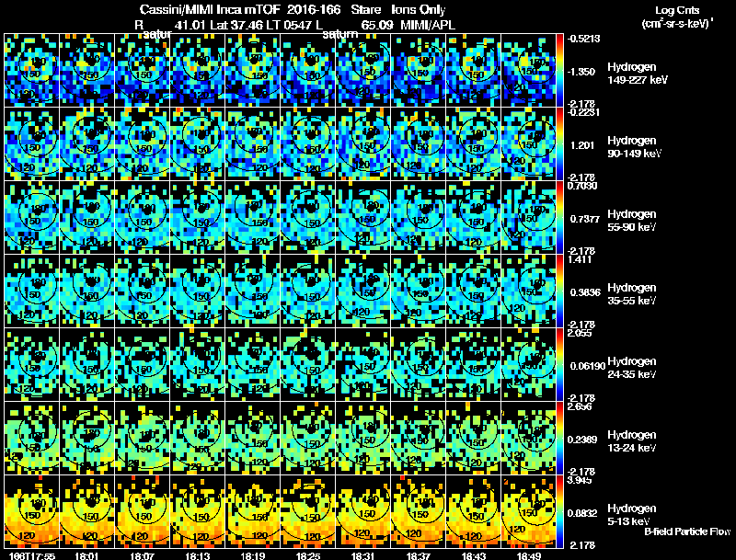Click the 'Ions Only' header text
736x560 pixels.
point(419,9)
